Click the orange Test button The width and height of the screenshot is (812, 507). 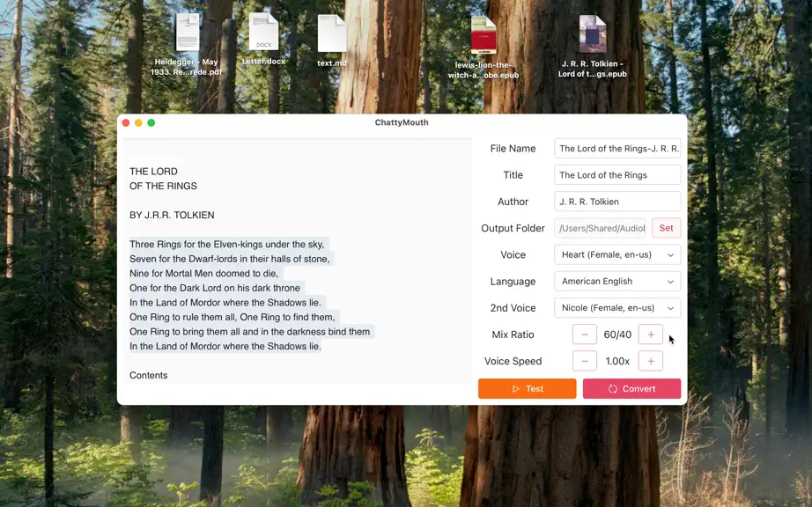pyautogui.click(x=528, y=388)
